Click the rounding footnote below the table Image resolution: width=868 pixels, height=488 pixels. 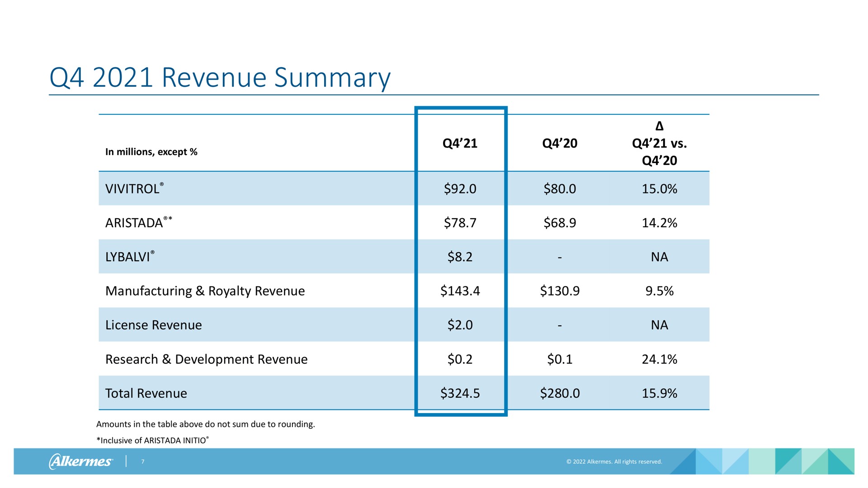click(x=205, y=424)
